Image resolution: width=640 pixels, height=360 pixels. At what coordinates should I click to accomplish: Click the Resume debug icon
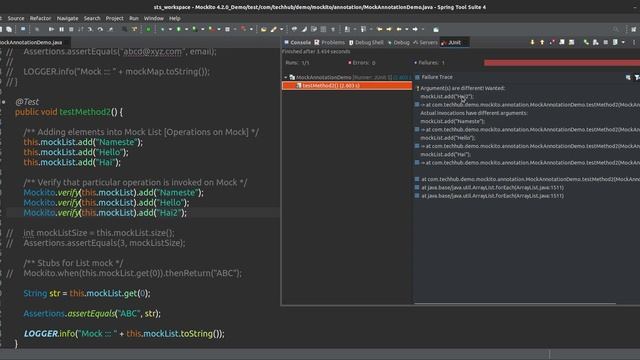coord(51,29)
